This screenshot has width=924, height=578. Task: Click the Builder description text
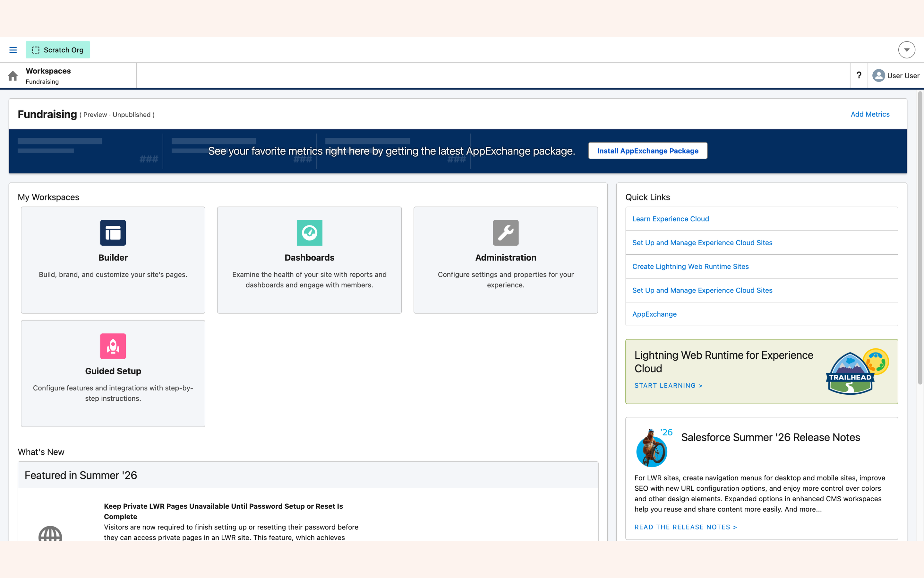click(x=113, y=275)
